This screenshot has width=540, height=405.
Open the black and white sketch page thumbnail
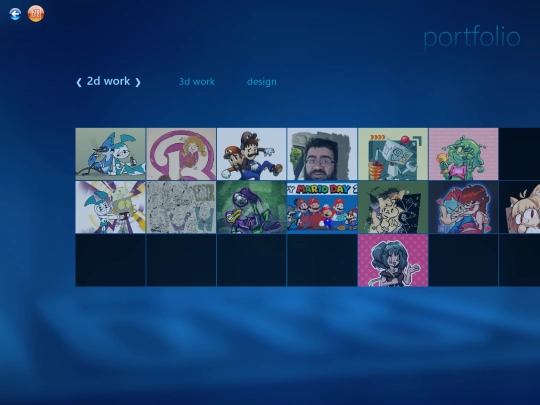(181, 207)
